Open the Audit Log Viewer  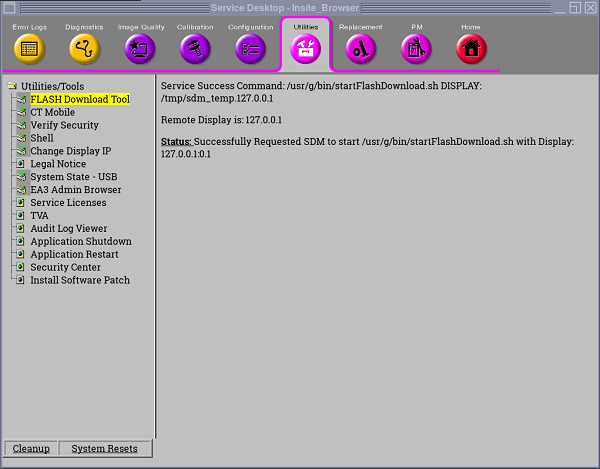(68, 229)
